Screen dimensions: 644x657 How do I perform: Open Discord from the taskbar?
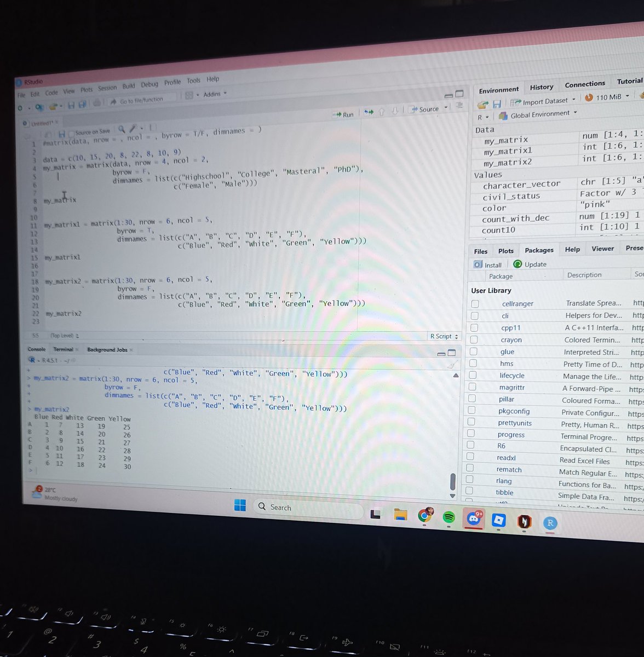(x=474, y=518)
